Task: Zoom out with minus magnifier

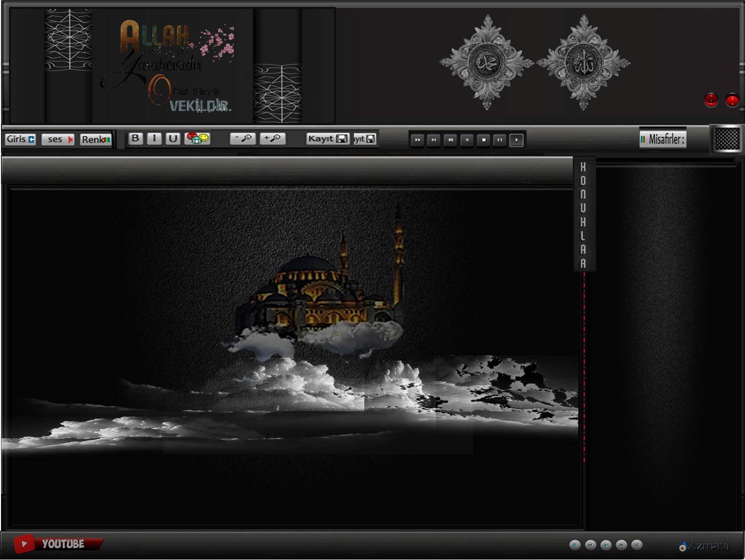Action: [243, 138]
